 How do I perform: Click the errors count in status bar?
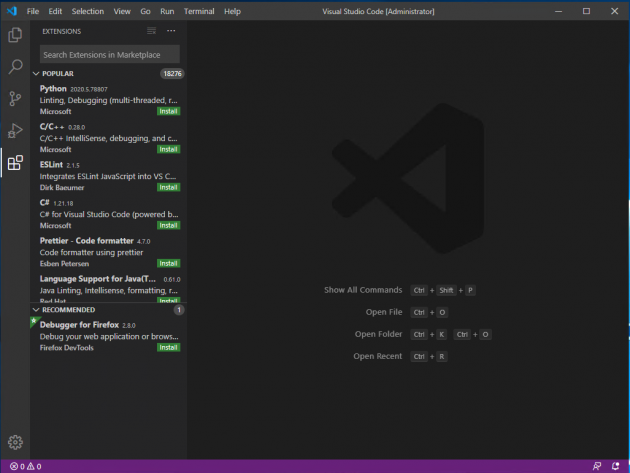(17, 466)
